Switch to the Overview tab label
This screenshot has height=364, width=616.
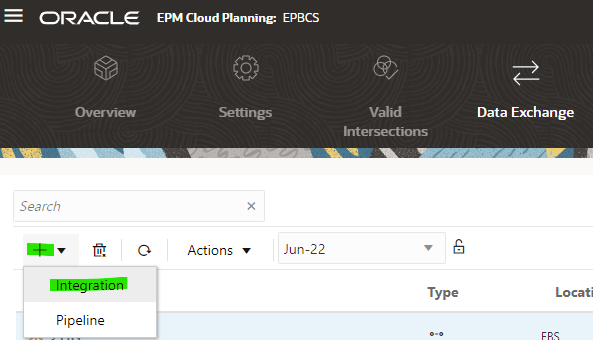click(105, 112)
